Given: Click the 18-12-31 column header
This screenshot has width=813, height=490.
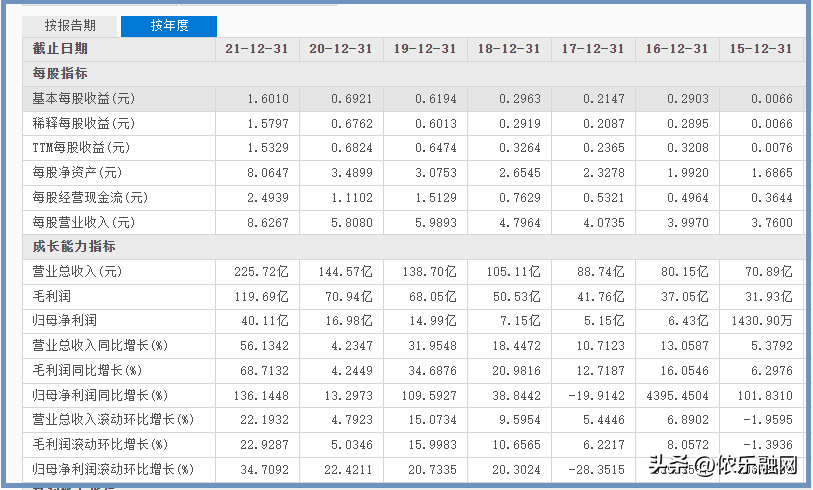Looking at the screenshot, I should coord(508,49).
